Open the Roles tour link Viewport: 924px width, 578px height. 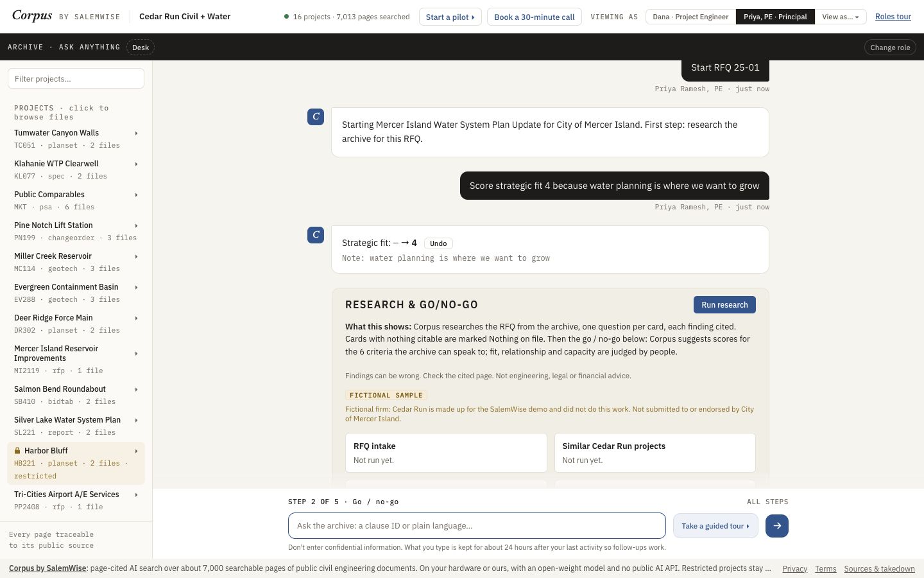893,17
